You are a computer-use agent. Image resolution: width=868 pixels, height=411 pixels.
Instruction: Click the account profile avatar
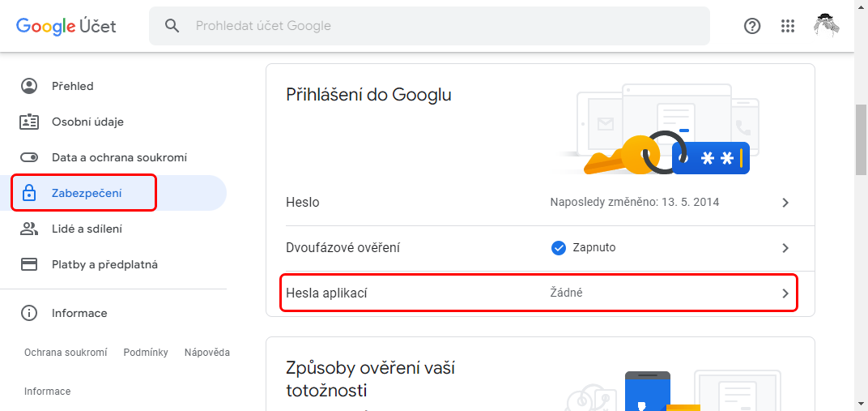827,25
